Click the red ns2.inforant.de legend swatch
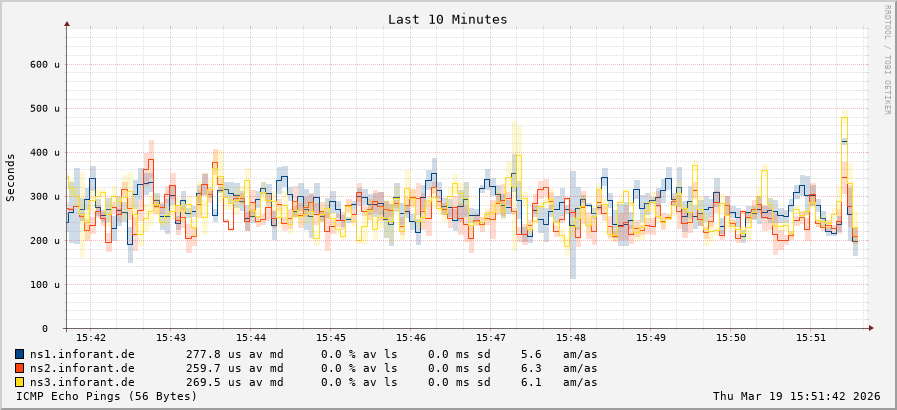Viewport: 897px width, 410px height. [20, 368]
